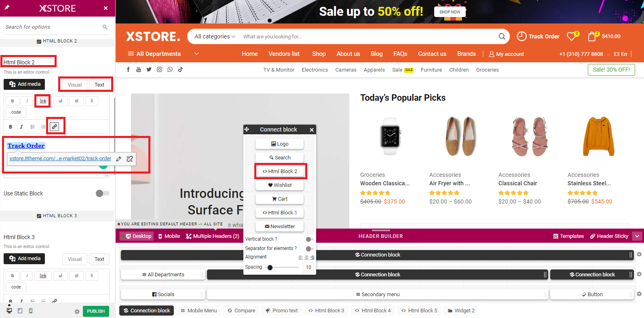Screen dimensions: 644x318
Task: Click the Search for options field
Action: coord(52,27)
